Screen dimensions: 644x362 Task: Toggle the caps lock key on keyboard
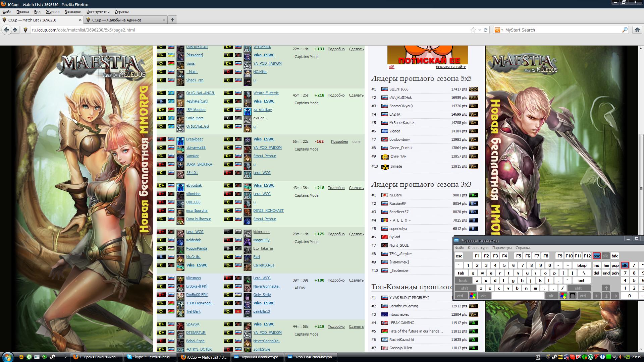click(463, 281)
